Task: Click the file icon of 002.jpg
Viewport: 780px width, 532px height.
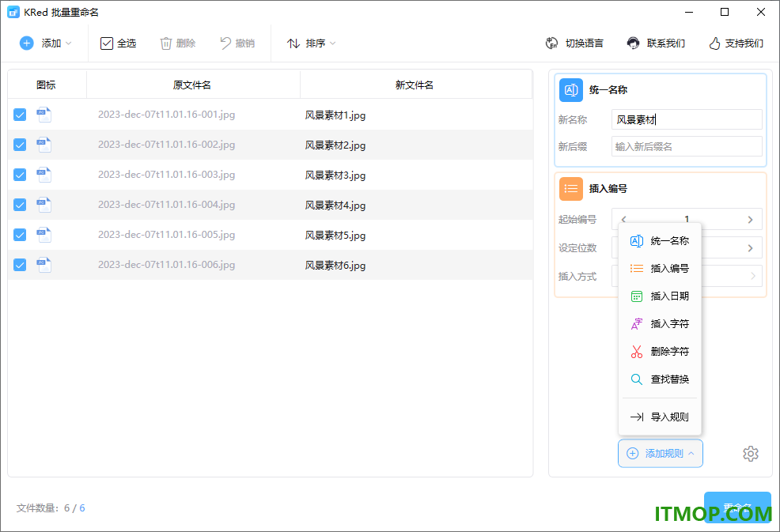Action: tap(44, 145)
